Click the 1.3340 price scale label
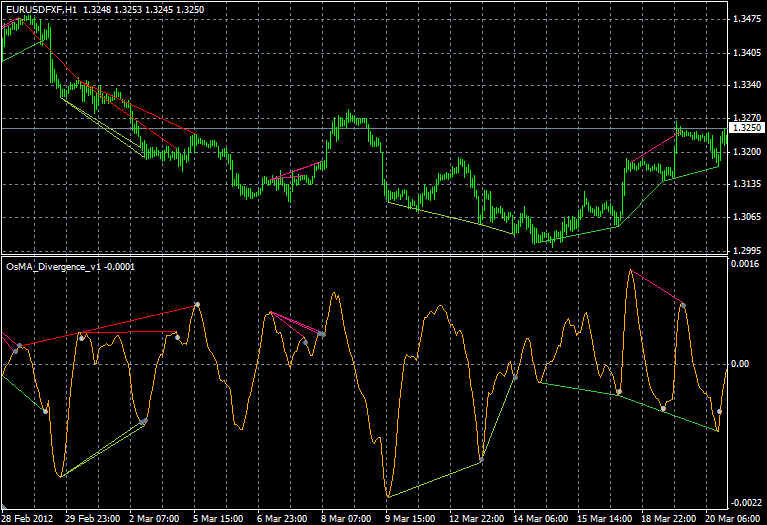 [x=747, y=85]
